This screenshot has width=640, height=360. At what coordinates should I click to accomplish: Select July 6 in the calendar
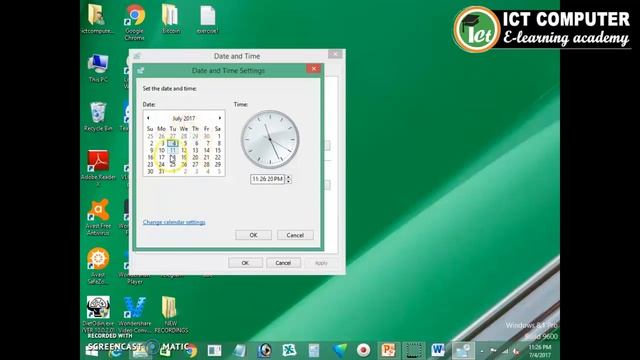196,143
